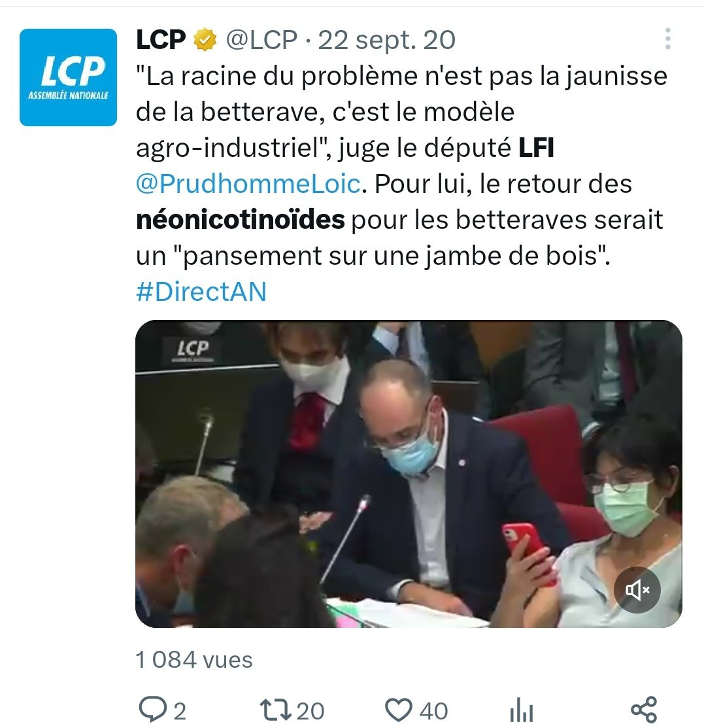
Task: Open the #DirectAN hashtag
Action: (x=201, y=292)
